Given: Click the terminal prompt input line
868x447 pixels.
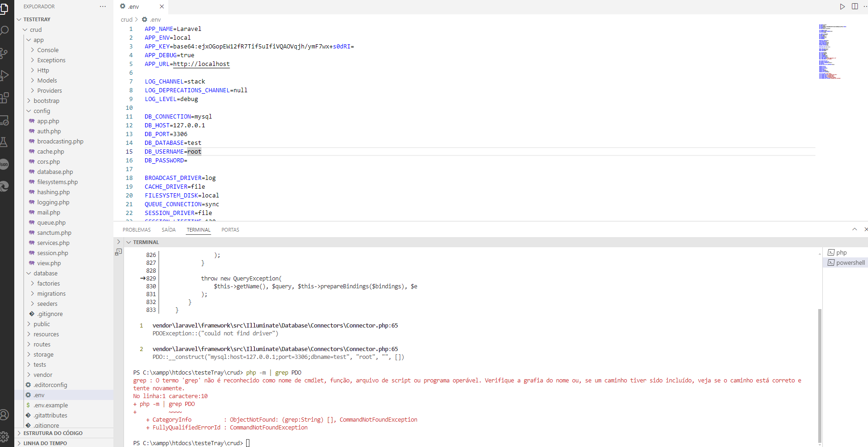Looking at the screenshot, I should point(191,443).
